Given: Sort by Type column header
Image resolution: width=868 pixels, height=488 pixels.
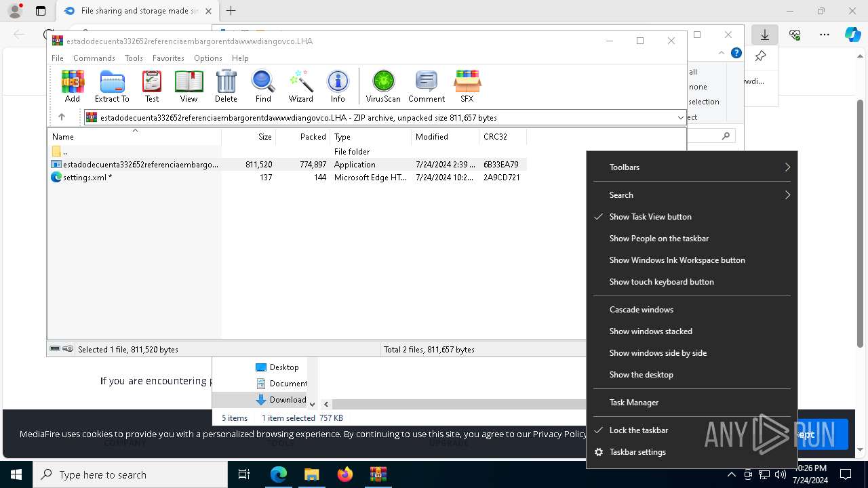Looking at the screenshot, I should (x=370, y=137).
